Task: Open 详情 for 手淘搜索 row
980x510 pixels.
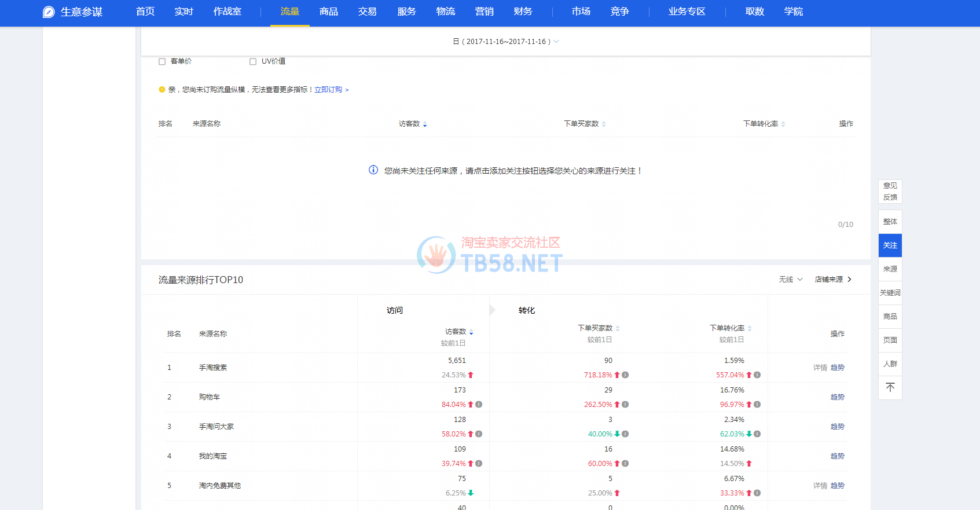Action: [820, 368]
